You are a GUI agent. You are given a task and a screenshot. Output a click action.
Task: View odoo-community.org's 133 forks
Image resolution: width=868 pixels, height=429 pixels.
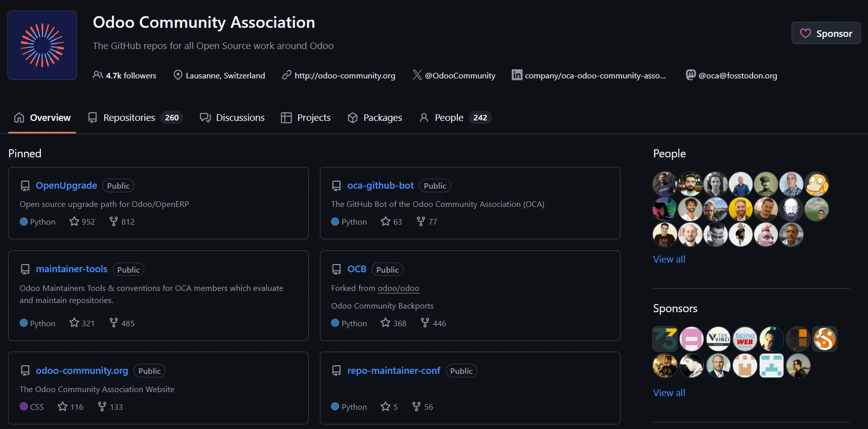110,407
